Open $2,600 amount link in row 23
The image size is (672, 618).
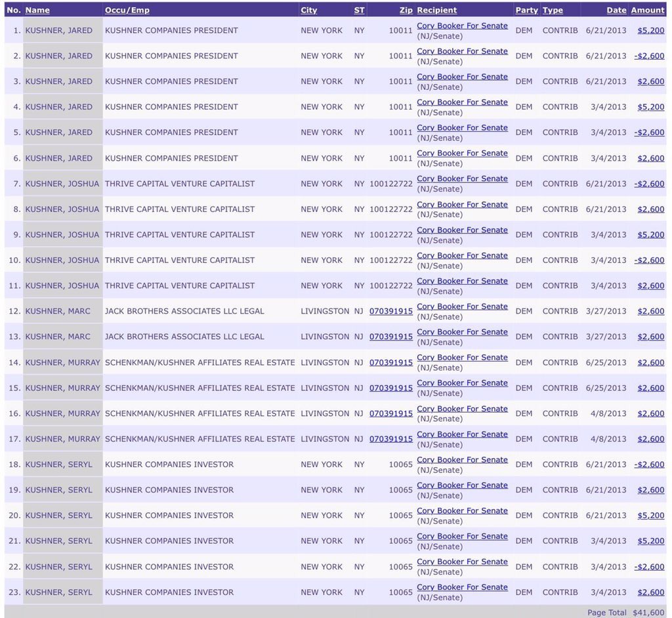[x=650, y=592]
